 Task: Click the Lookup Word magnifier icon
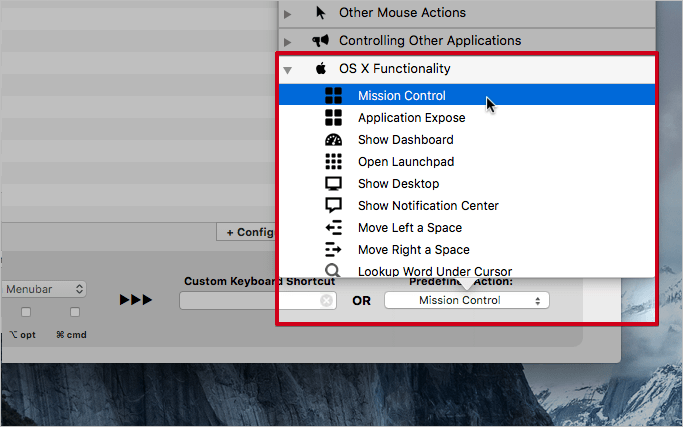coord(333,271)
